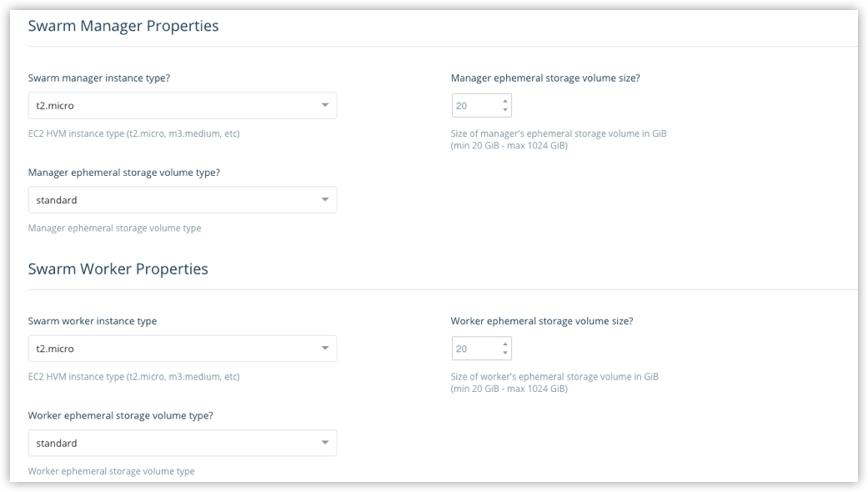This screenshot has width=868, height=492.
Task: Focus the worker volume size number field
Action: point(474,349)
